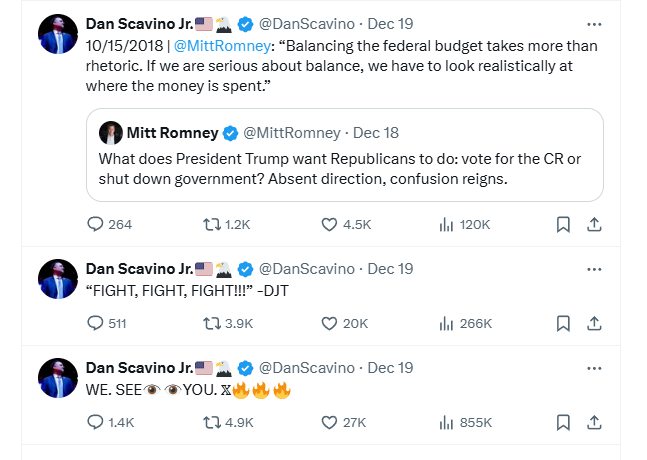Bookmark the first Dan Scavino tweet
Screen dimensions: 647x460
tap(563, 224)
